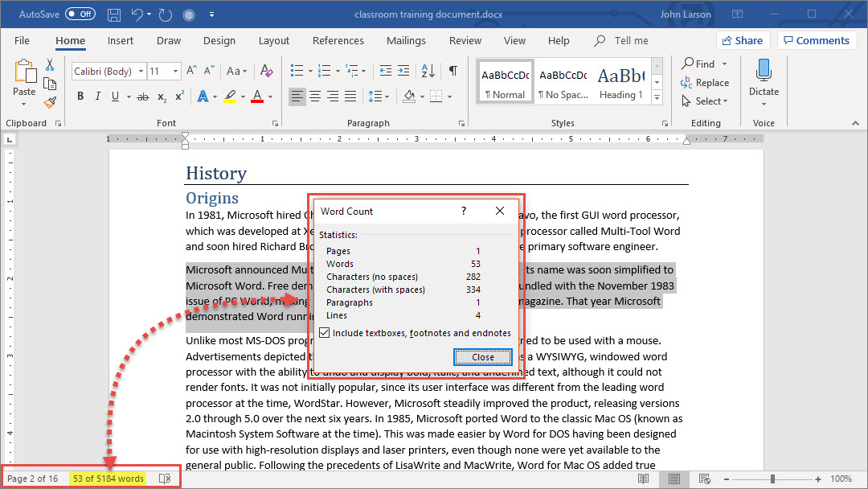This screenshot has height=489, width=868.
Task: Close the Word Count dialog
Action: coord(483,357)
